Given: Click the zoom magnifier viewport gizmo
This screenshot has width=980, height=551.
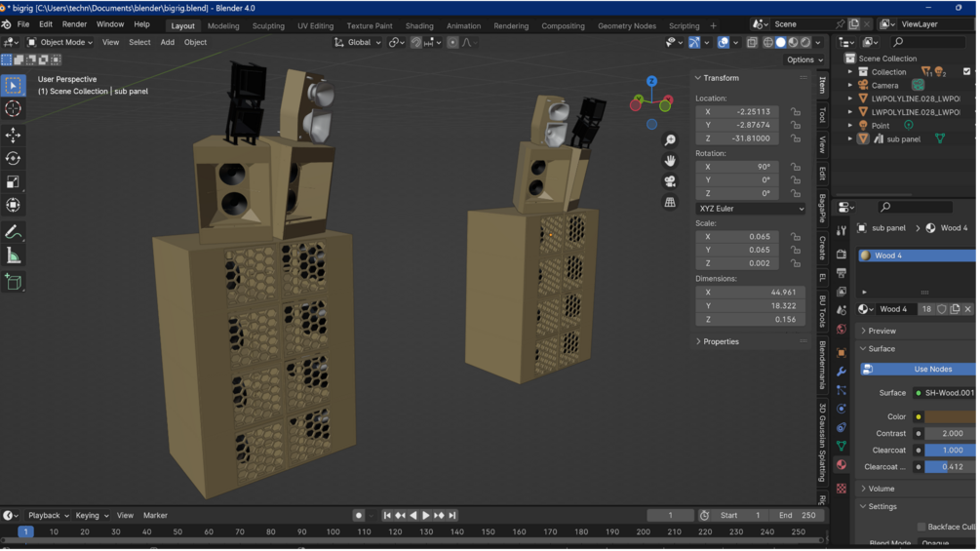Looking at the screenshot, I should 672,139.
